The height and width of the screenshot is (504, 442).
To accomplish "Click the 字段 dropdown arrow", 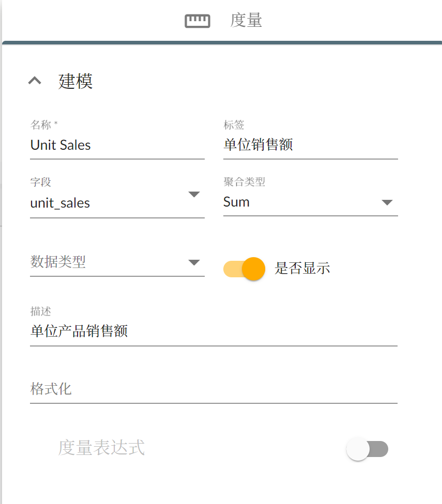I will point(194,195).
